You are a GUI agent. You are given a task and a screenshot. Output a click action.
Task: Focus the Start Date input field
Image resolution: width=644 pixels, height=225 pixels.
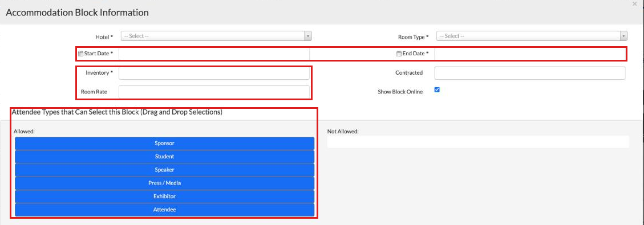214,54
